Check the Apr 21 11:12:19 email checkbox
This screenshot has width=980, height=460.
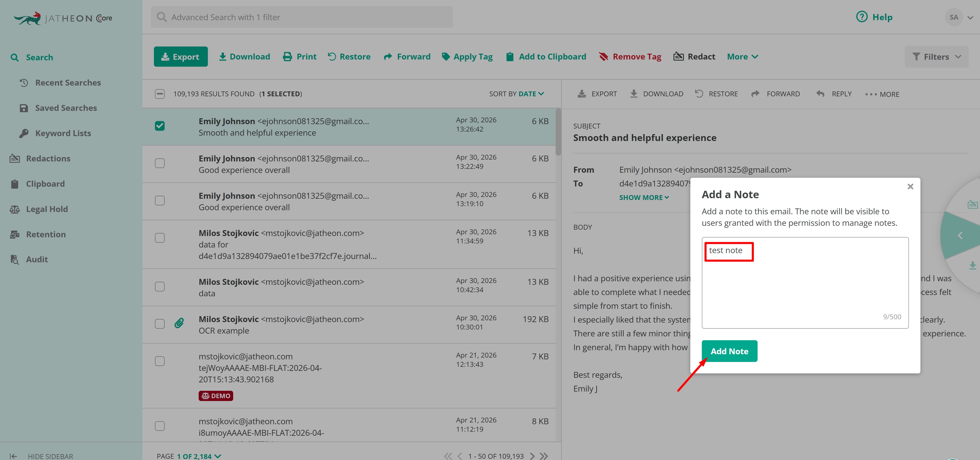click(160, 426)
